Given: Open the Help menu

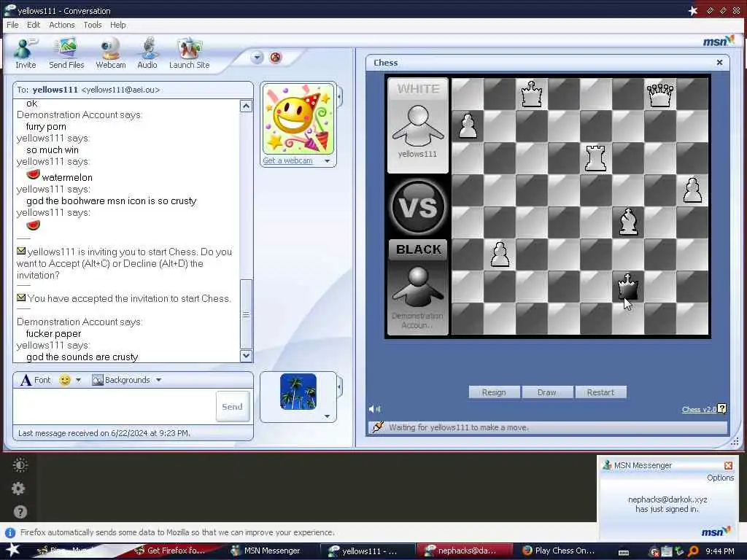Looking at the screenshot, I should tap(117, 25).
